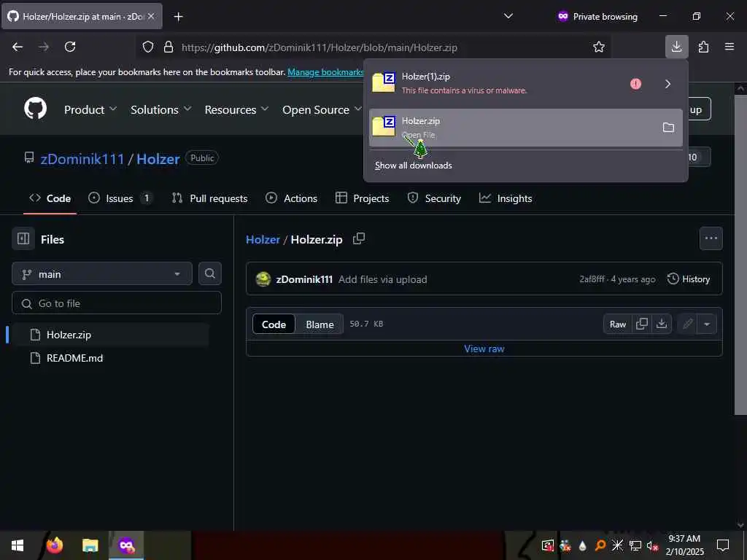747x560 pixels.
Task: Click the muted volume tray icon
Action: pos(652,545)
